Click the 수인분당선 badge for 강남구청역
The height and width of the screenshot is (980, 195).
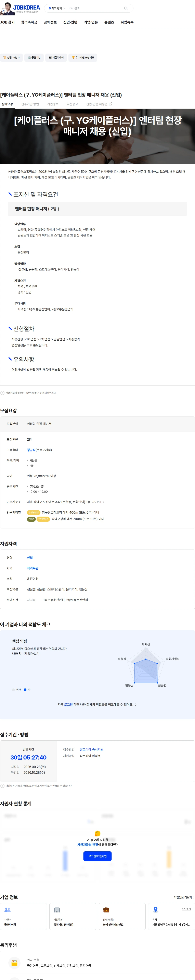click(x=43, y=519)
